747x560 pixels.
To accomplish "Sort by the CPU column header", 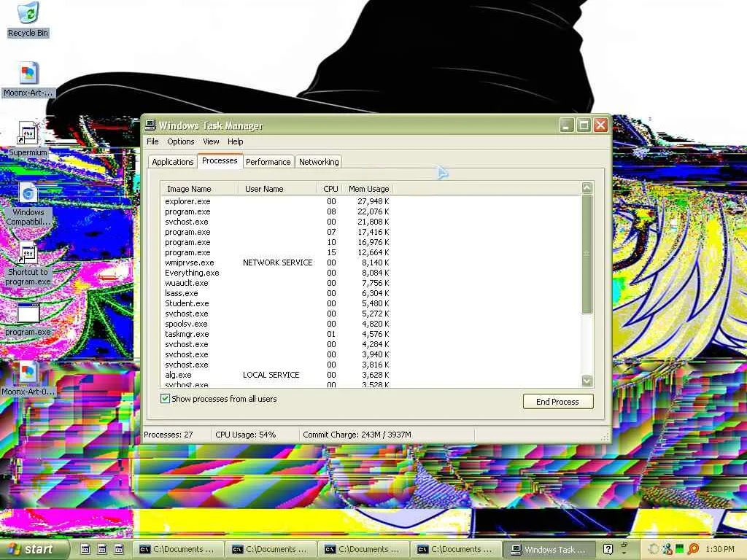I will (x=330, y=189).
